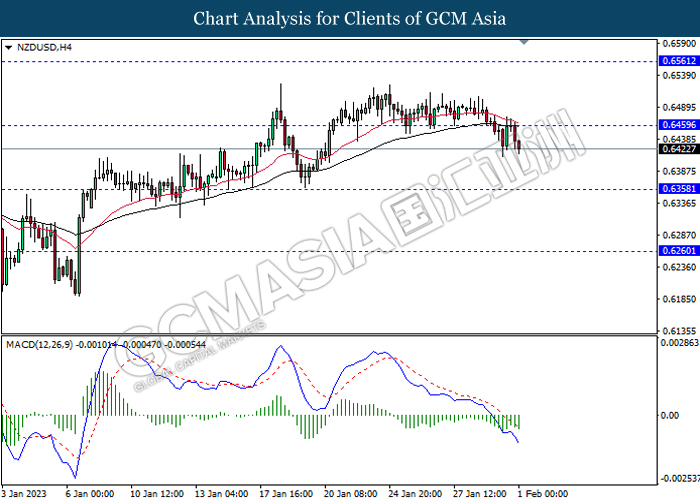Click the MACD 0.002863 scale value
Viewport: 700px width, 500px height.
tap(679, 342)
